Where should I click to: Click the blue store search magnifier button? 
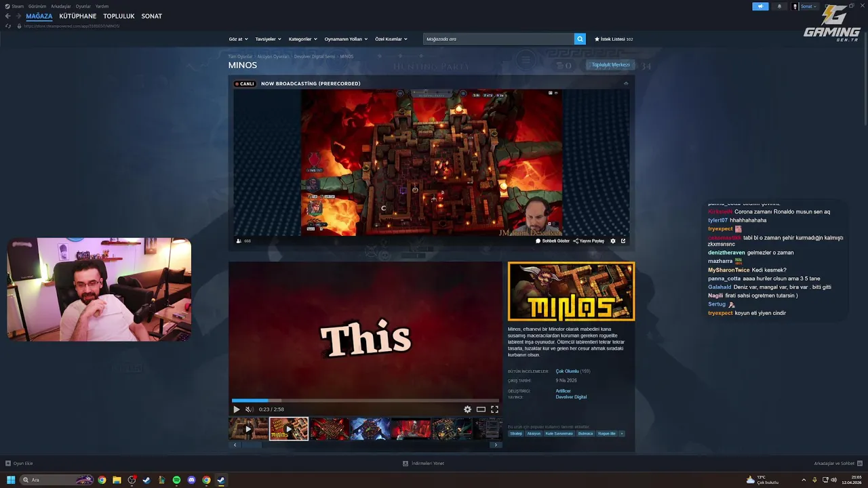point(580,39)
